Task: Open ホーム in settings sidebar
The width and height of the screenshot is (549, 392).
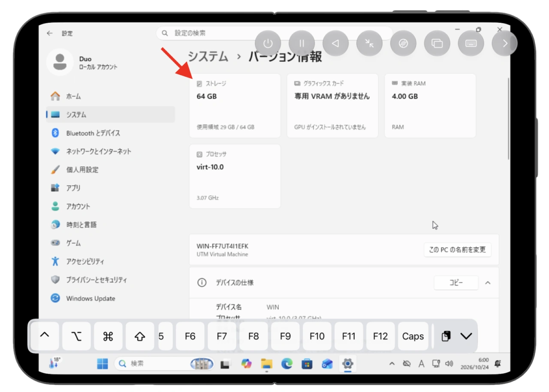Action: (x=110, y=96)
